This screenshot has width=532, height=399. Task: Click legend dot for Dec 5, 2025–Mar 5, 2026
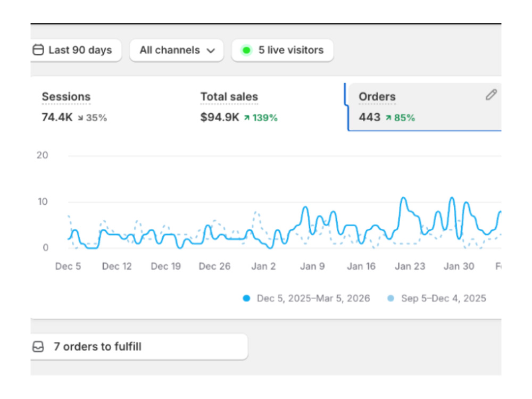point(247,298)
